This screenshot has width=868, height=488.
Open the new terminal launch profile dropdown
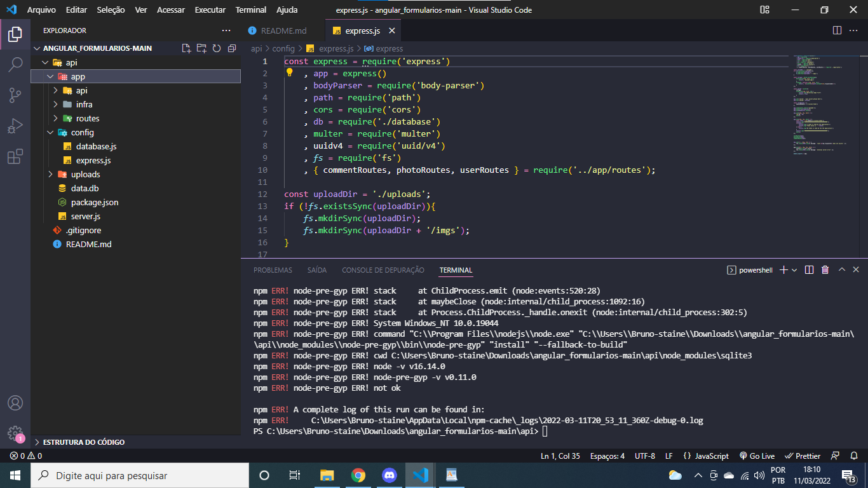tap(794, 270)
